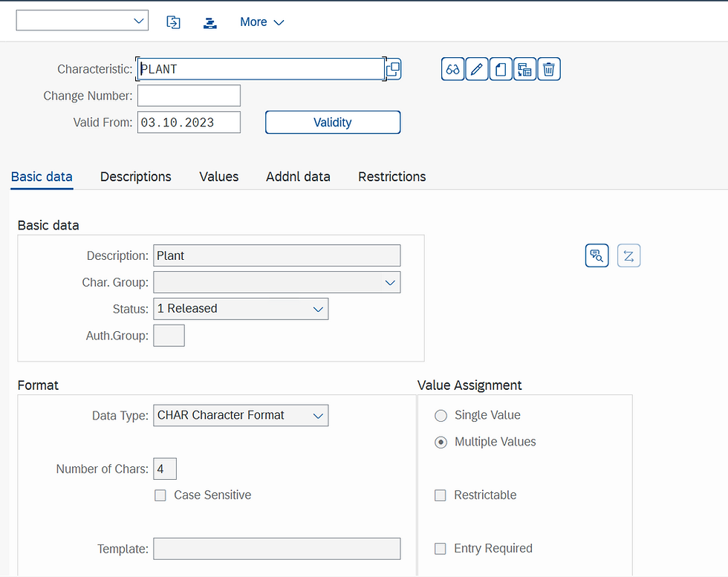Click the Display (glasses) icon
Screen dimensions: 728x577
tap(452, 69)
